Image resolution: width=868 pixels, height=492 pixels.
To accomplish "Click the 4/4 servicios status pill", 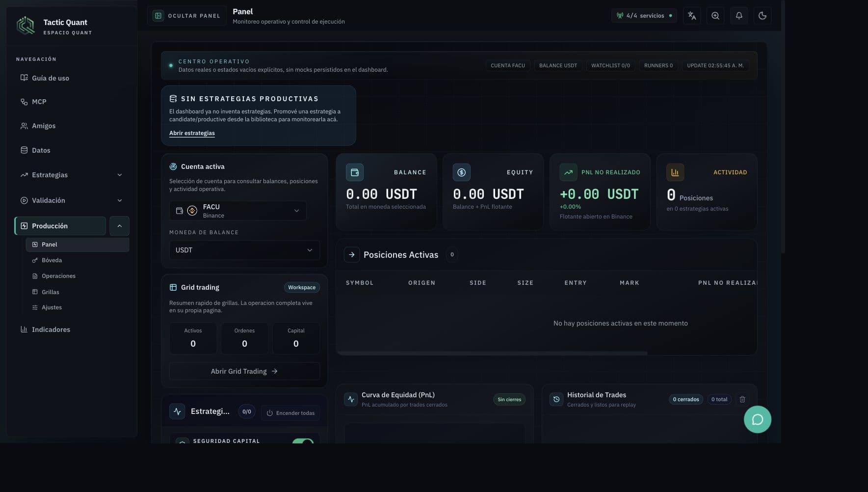I will point(644,16).
